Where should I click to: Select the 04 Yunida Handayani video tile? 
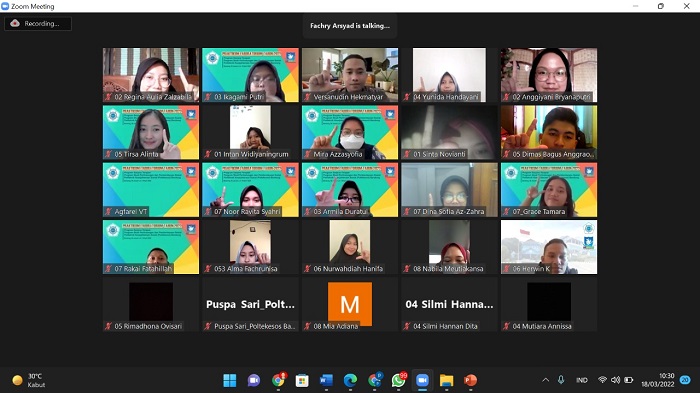[450, 75]
